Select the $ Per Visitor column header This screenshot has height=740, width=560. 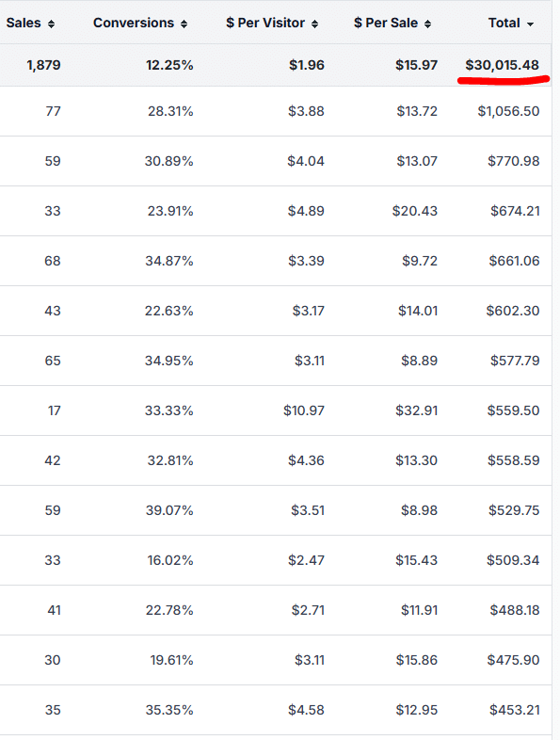[265, 23]
